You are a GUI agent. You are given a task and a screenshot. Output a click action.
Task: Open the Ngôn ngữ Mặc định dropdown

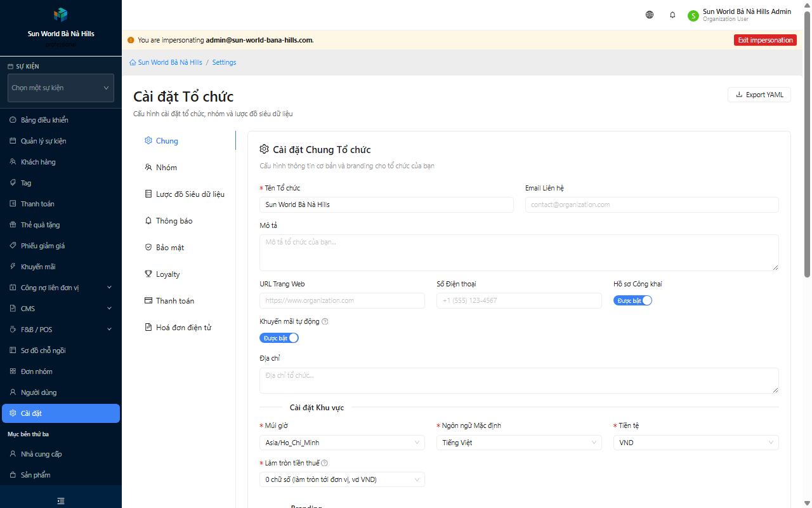519,443
